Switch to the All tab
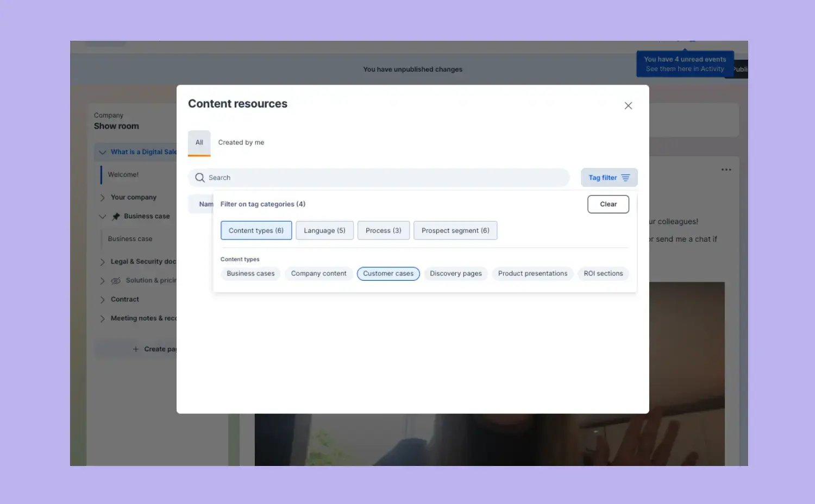The image size is (815, 504). coord(199,143)
